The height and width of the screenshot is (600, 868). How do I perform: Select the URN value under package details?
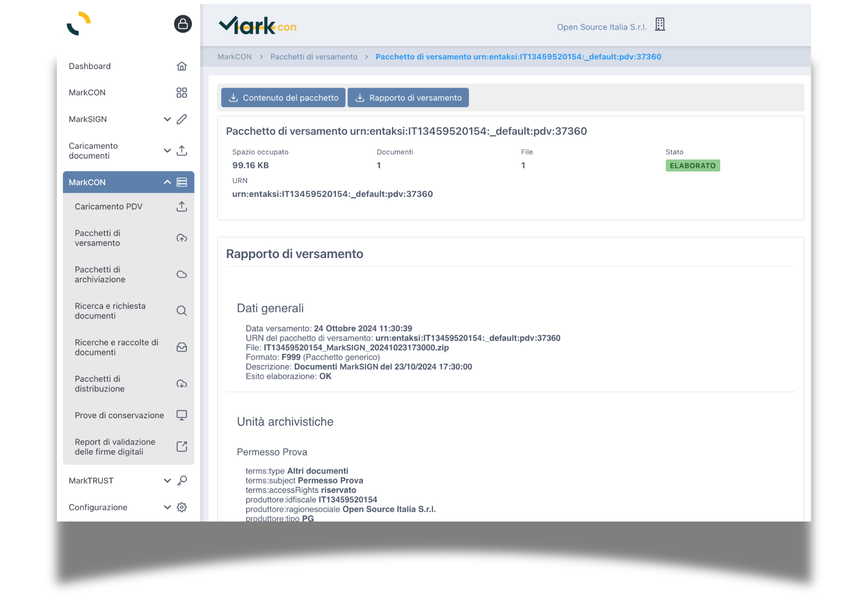332,194
